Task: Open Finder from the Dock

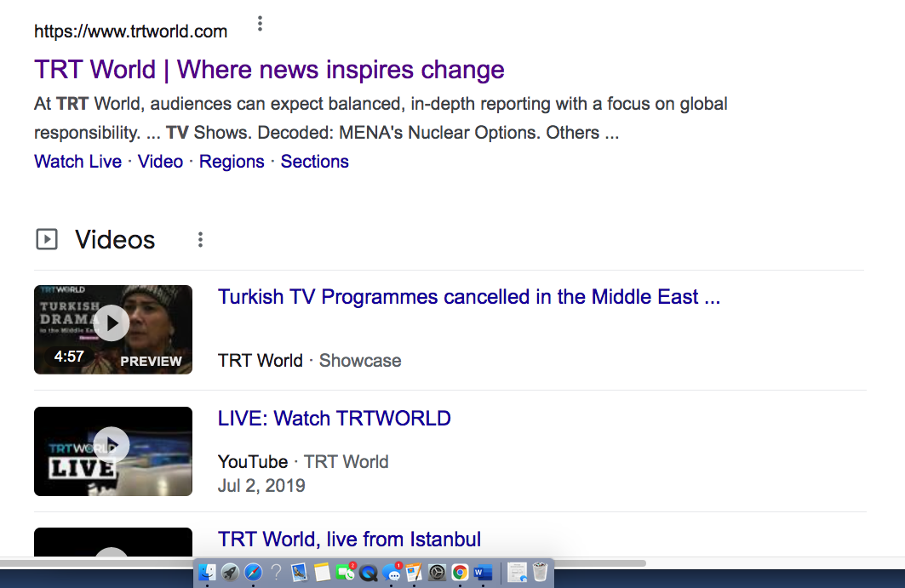Action: click(207, 573)
